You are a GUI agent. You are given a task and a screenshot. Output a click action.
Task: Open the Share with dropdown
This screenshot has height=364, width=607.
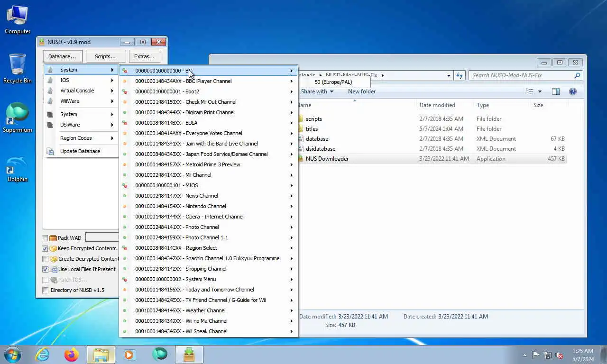point(317,91)
